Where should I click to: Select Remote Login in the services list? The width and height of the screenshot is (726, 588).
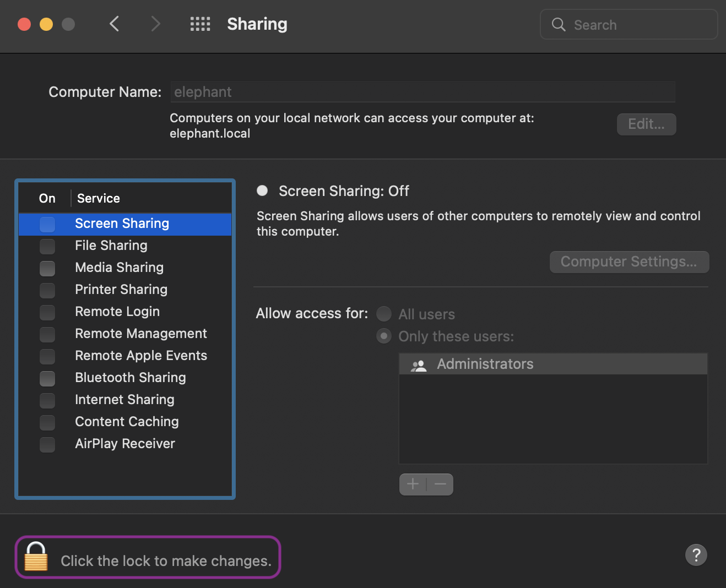point(117,312)
